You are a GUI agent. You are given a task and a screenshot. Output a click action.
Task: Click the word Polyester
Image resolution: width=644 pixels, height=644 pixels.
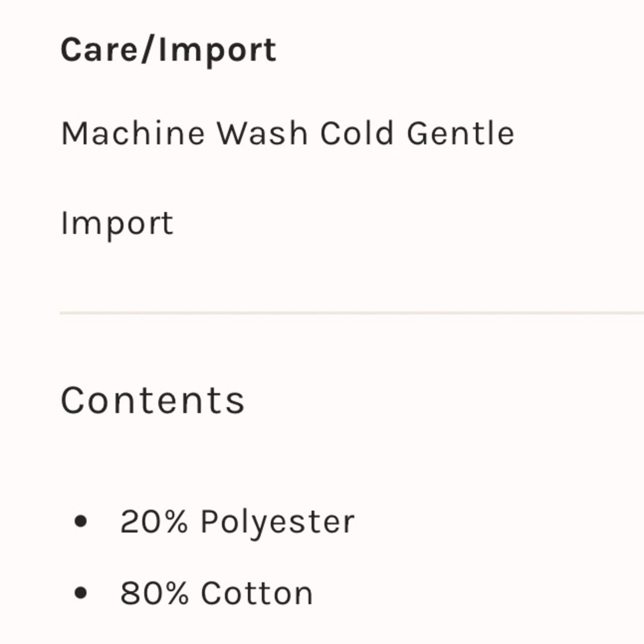click(278, 523)
